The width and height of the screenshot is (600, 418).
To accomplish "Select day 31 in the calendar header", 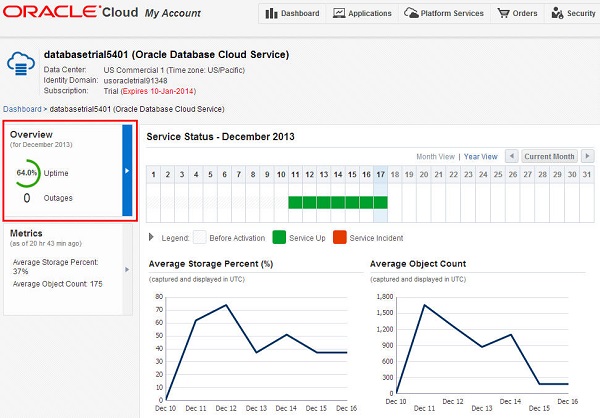I will (x=587, y=175).
